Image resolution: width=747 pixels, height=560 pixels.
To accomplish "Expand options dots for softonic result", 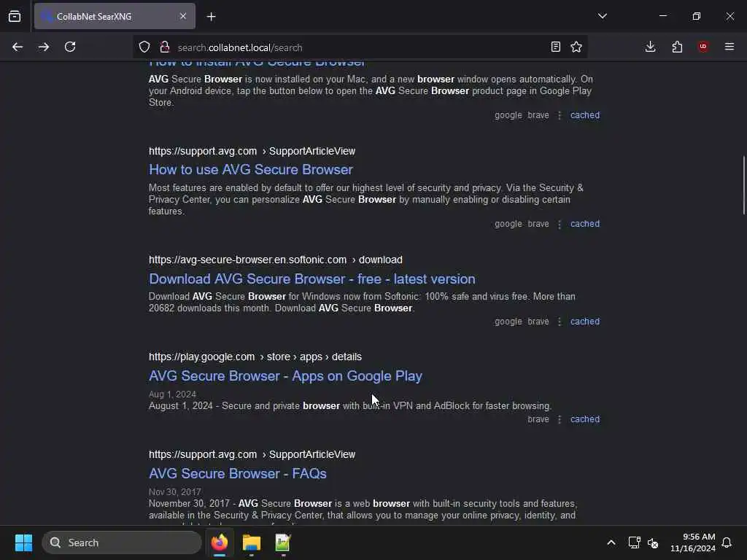I will [x=560, y=322].
